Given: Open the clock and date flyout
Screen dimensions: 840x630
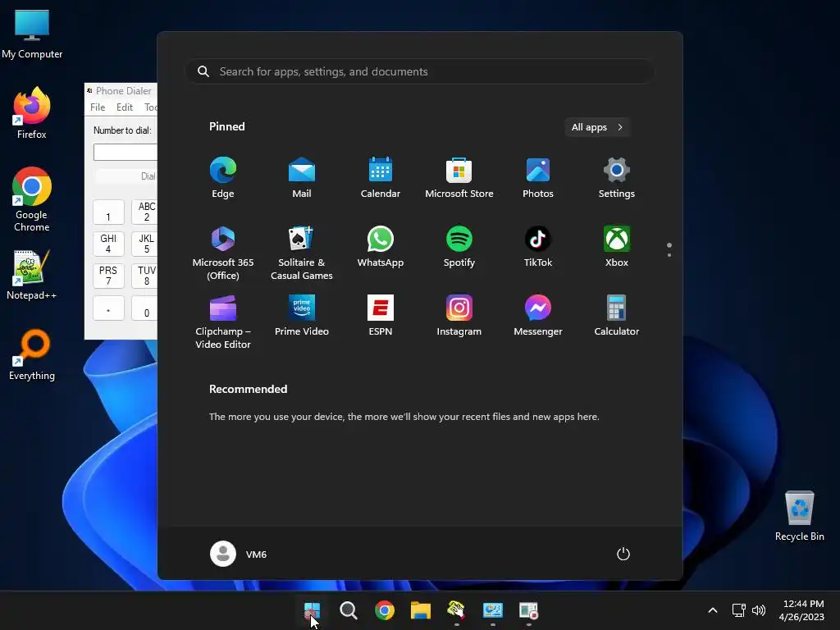Looking at the screenshot, I should pyautogui.click(x=801, y=610).
